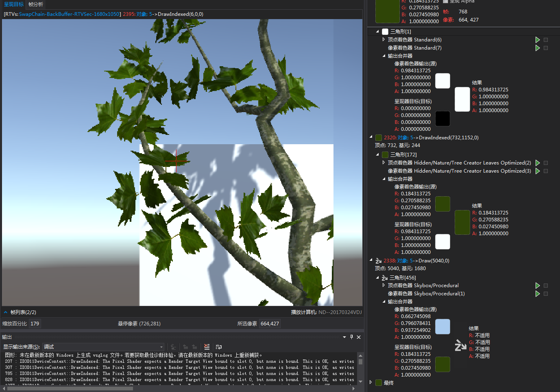Screen dimensions: 560x392
Task: Click the 缩放百分比 field showing 179
Action: (35, 324)
